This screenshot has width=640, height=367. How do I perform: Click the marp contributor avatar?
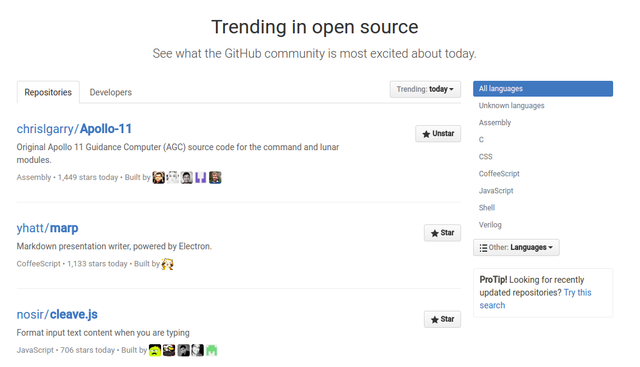tap(167, 264)
